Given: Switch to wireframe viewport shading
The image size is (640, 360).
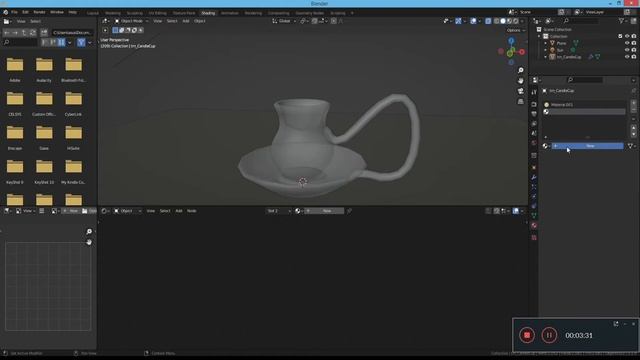Looking at the screenshot, I should [496, 21].
